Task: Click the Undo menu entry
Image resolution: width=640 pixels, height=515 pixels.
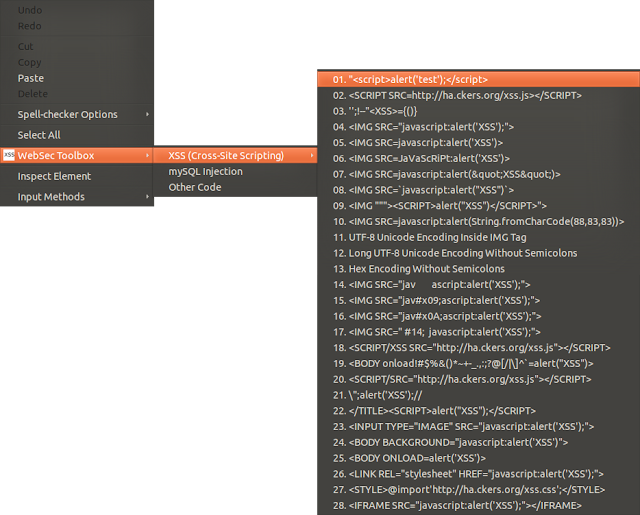Action: [77, 10]
